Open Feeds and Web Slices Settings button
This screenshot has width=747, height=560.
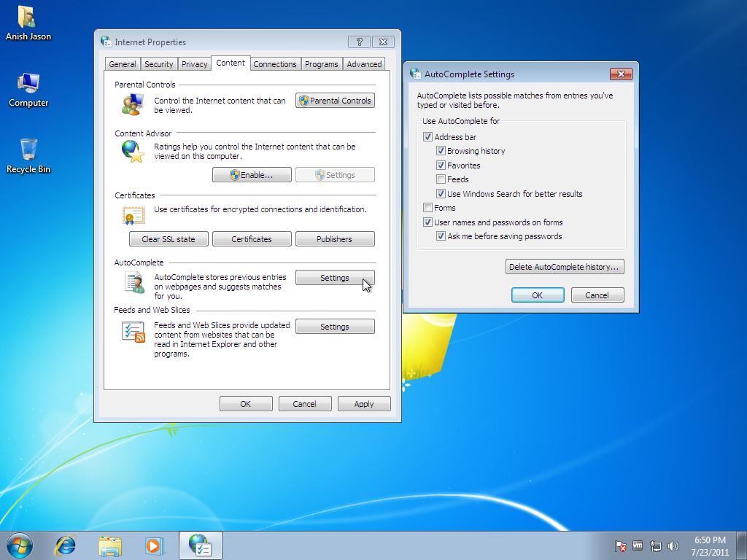click(x=335, y=327)
